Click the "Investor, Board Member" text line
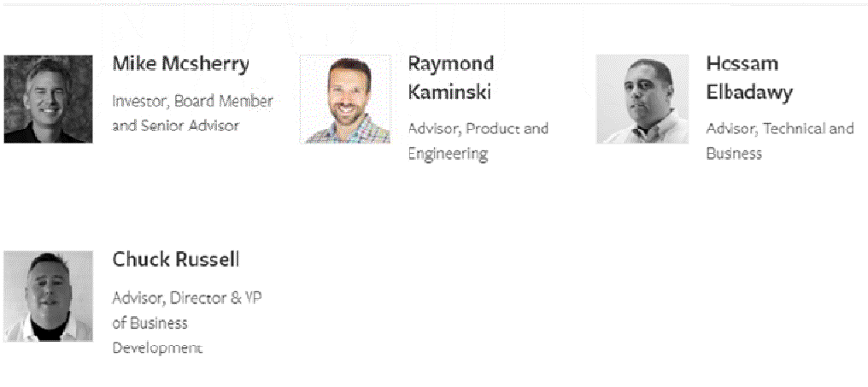The image size is (868, 387). (192, 101)
